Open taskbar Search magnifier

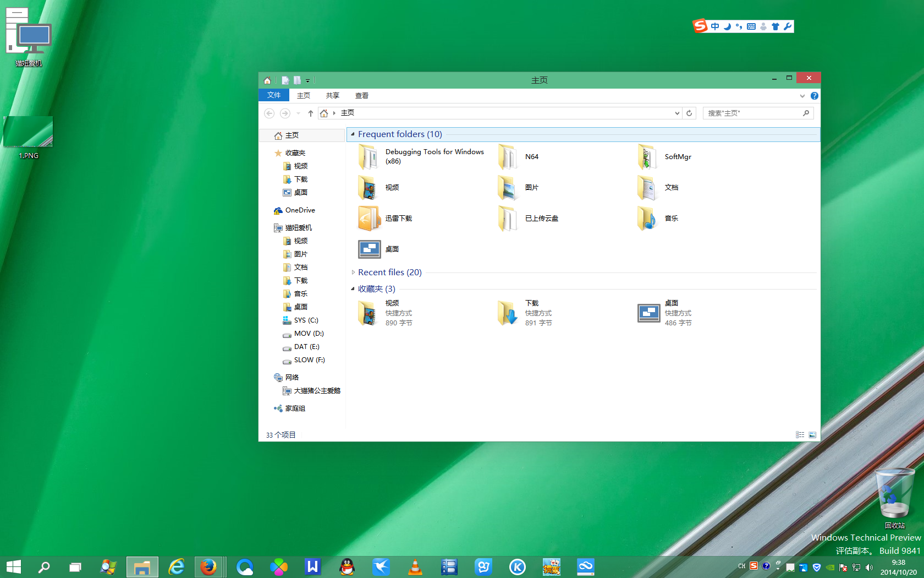pyautogui.click(x=44, y=567)
